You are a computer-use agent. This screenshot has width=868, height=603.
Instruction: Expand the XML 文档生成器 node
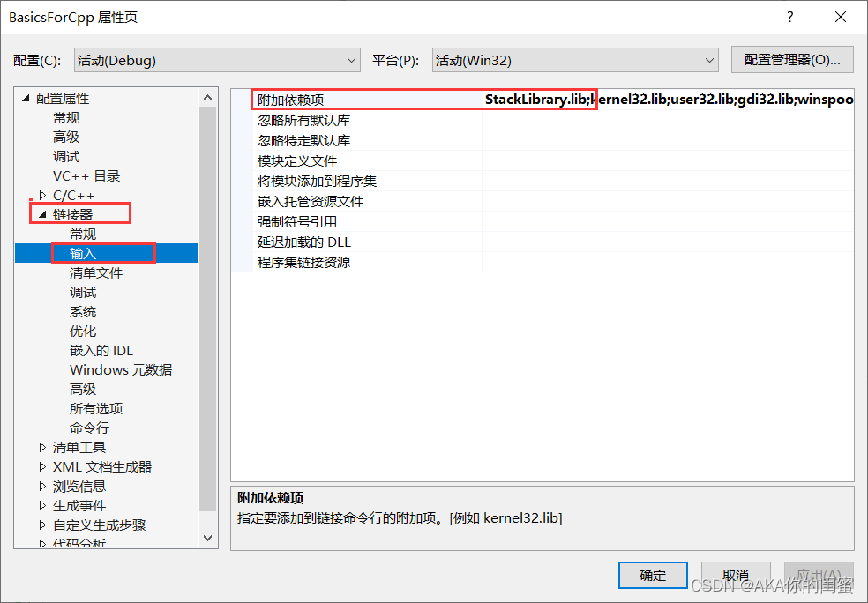tap(42, 466)
